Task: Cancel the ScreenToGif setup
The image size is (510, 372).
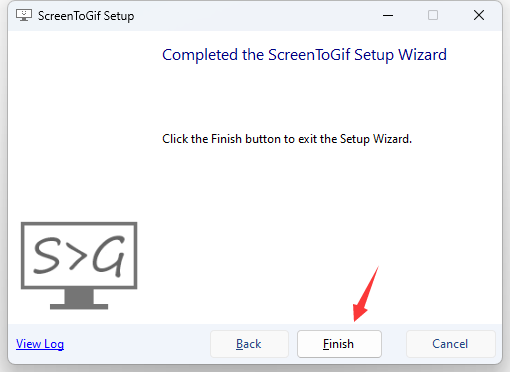Action: click(x=450, y=344)
